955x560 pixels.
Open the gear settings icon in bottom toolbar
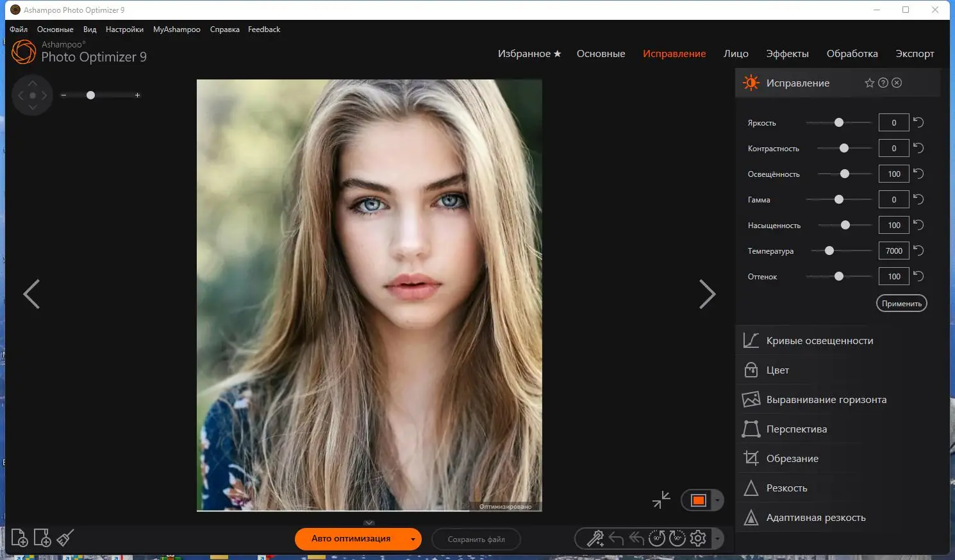coord(698,539)
